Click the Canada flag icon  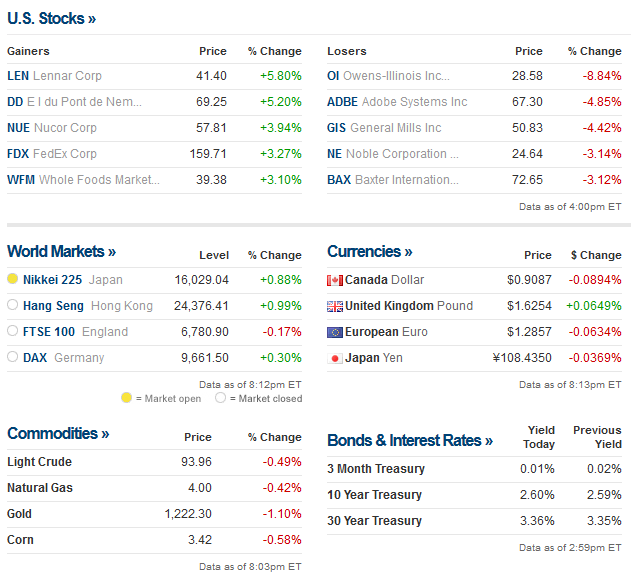pos(335,280)
